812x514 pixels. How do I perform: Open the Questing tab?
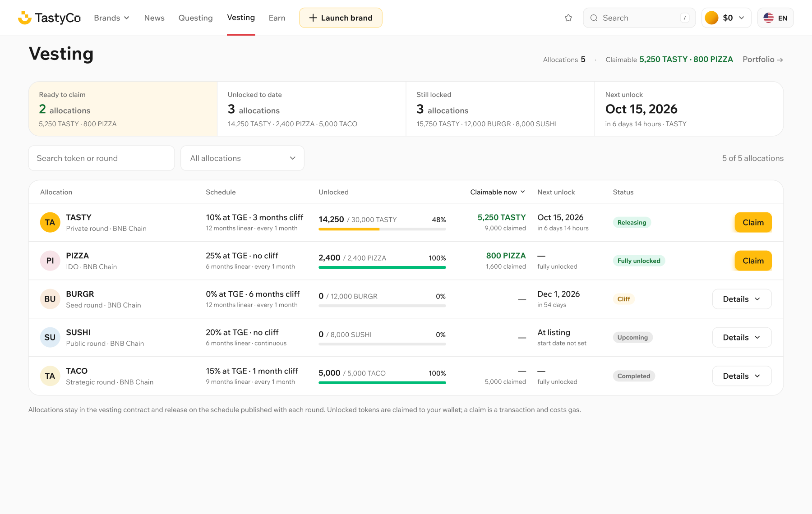click(195, 18)
